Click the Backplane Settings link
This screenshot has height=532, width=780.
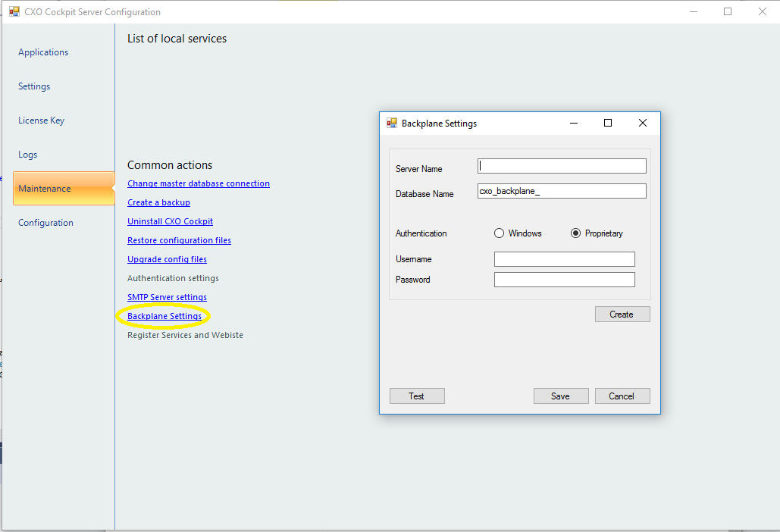click(x=164, y=316)
